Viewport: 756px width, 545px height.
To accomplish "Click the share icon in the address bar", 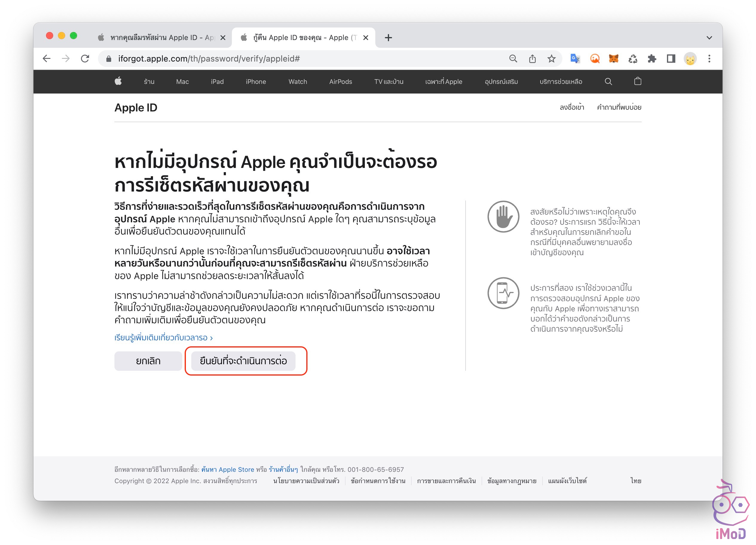I will 532,59.
